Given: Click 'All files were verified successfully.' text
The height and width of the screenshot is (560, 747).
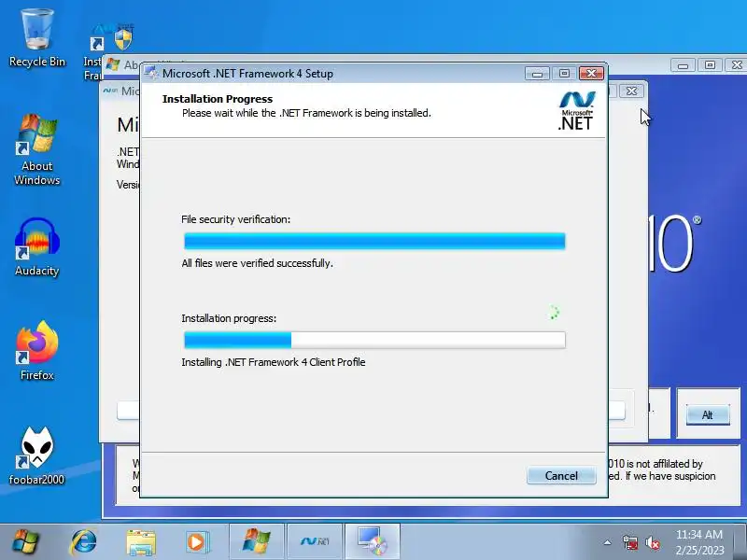Looking at the screenshot, I should tap(258, 263).
